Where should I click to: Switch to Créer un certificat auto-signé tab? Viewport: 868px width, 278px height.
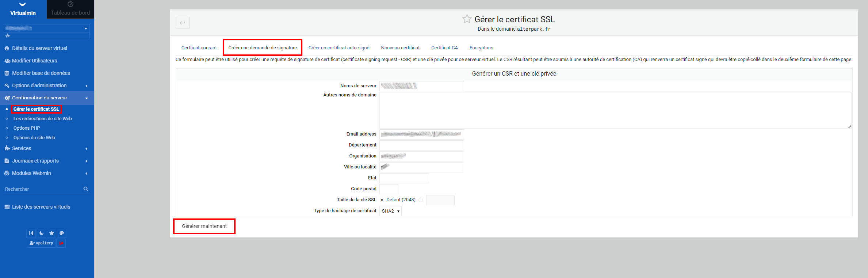pos(339,48)
